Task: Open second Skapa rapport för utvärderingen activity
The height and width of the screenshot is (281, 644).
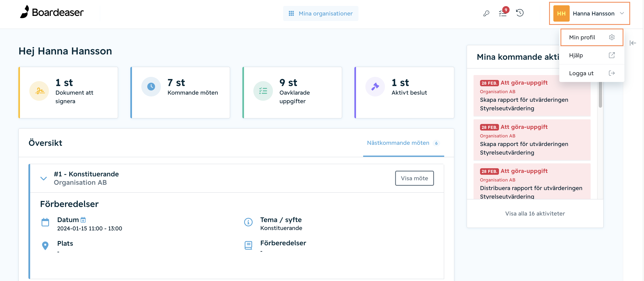Action: (532, 140)
